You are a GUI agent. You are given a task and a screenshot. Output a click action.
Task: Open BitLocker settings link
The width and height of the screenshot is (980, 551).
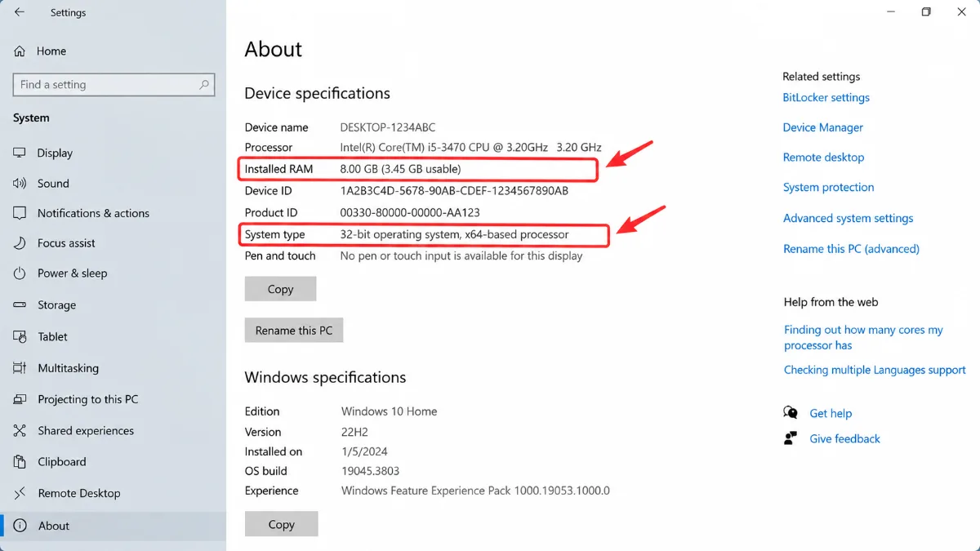pos(826,97)
